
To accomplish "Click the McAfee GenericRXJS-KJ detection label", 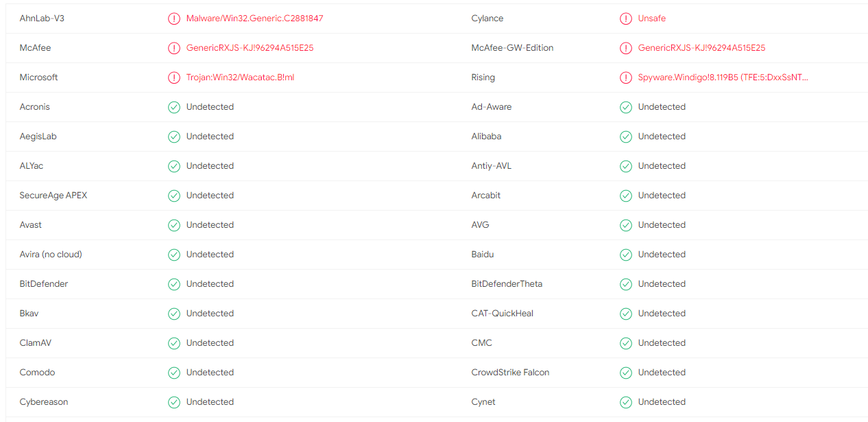I will [x=250, y=48].
